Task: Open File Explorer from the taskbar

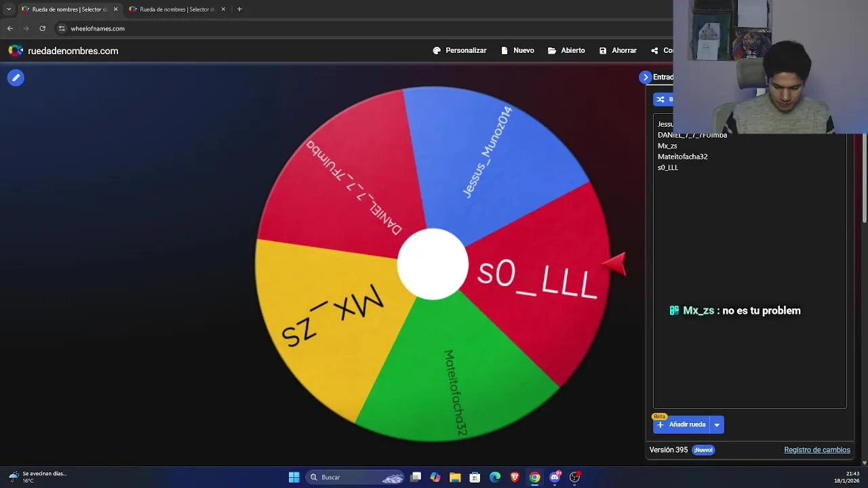Action: (455, 477)
